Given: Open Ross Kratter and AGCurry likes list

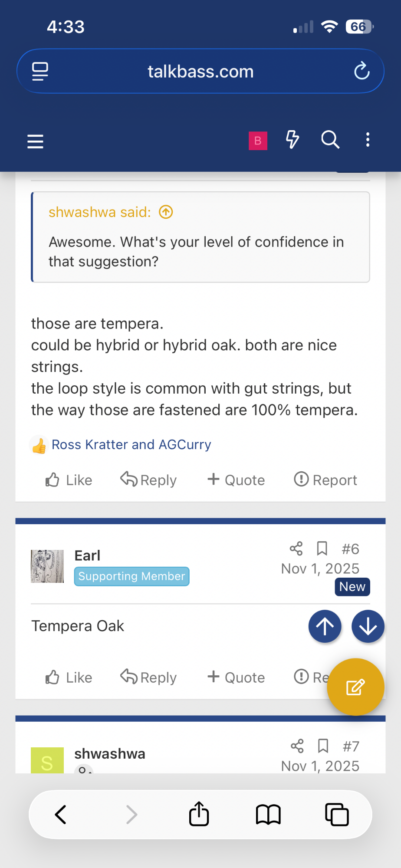Looking at the screenshot, I should click(x=131, y=444).
